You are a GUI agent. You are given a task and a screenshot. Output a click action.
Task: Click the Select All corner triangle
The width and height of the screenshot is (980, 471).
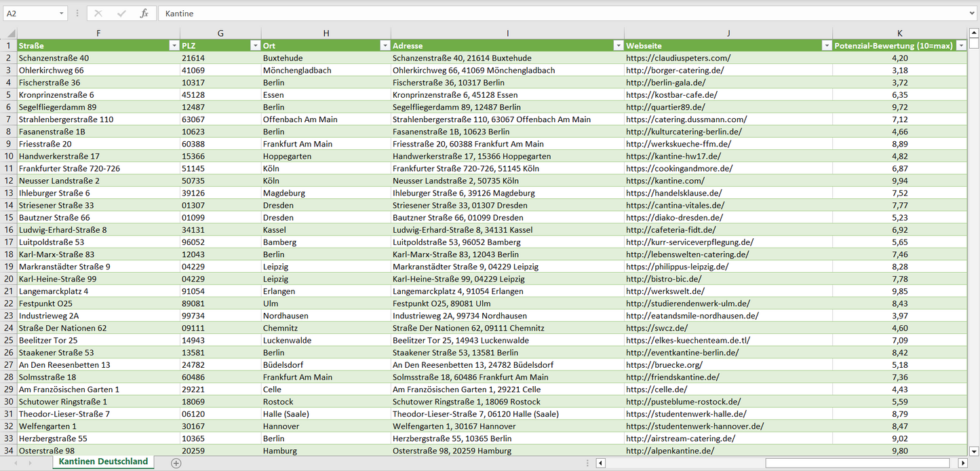pyautogui.click(x=9, y=33)
